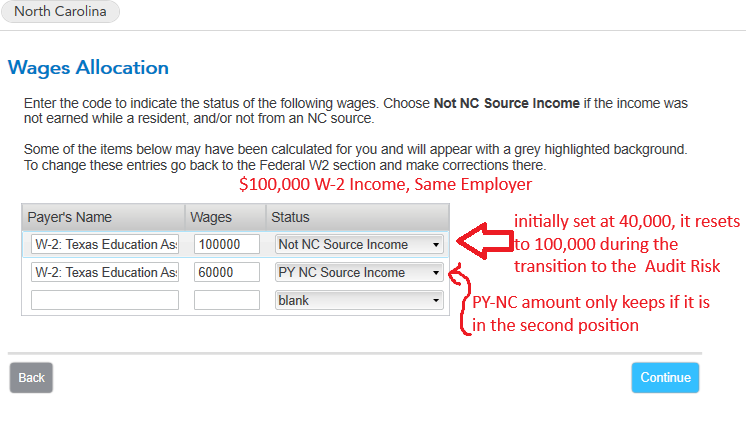Click the Wages Allocation heading
Viewport: 746px width, 439px height.
coord(88,68)
